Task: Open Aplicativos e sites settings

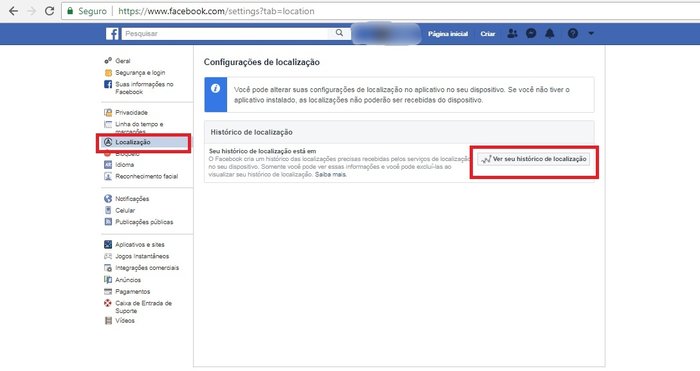Action: (140, 245)
